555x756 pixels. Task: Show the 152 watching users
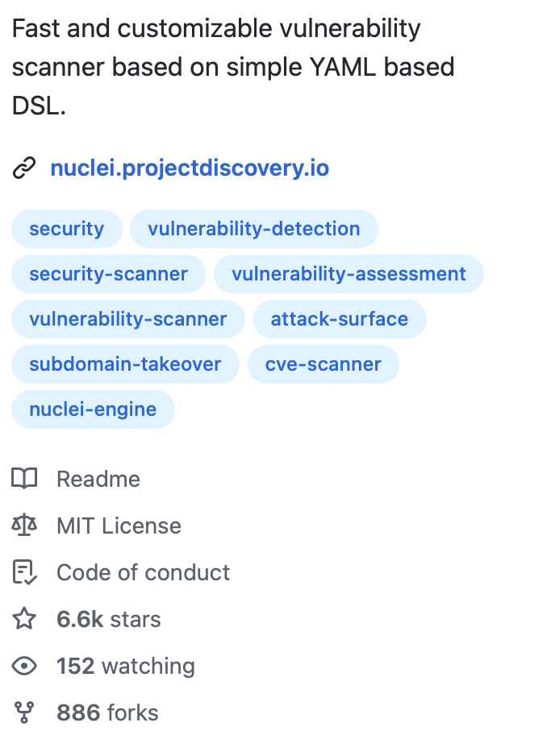tap(125, 667)
